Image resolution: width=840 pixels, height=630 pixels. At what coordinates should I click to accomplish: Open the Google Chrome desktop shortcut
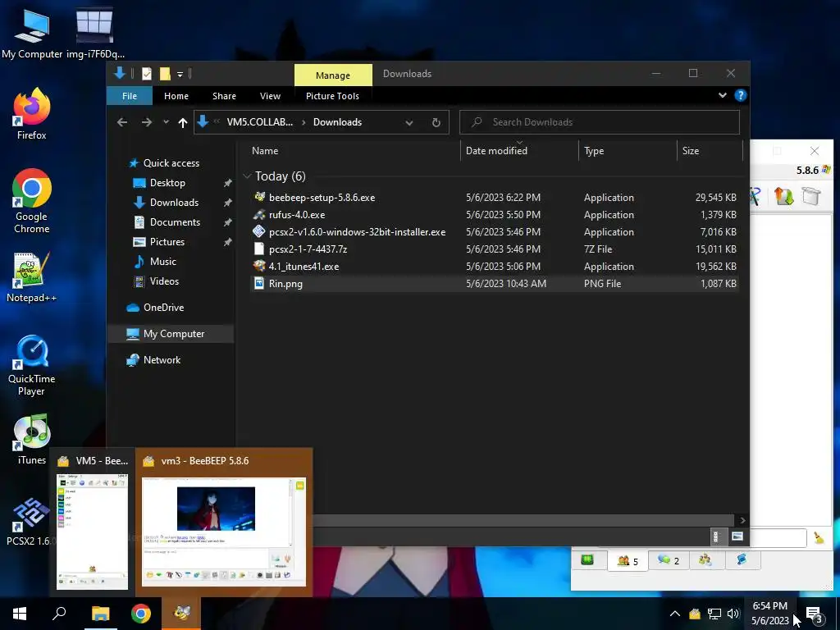pyautogui.click(x=32, y=201)
